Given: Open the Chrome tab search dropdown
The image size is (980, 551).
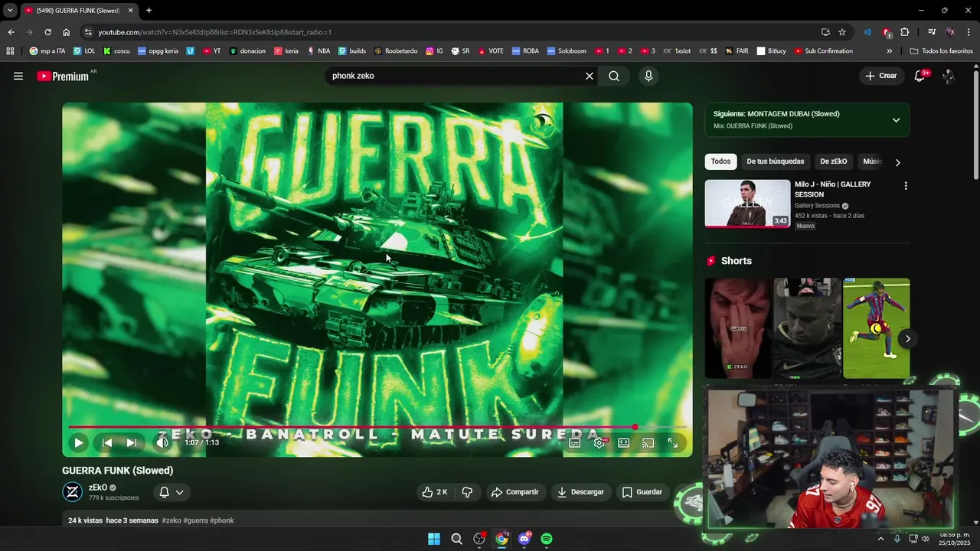Looking at the screenshot, I should [x=10, y=11].
